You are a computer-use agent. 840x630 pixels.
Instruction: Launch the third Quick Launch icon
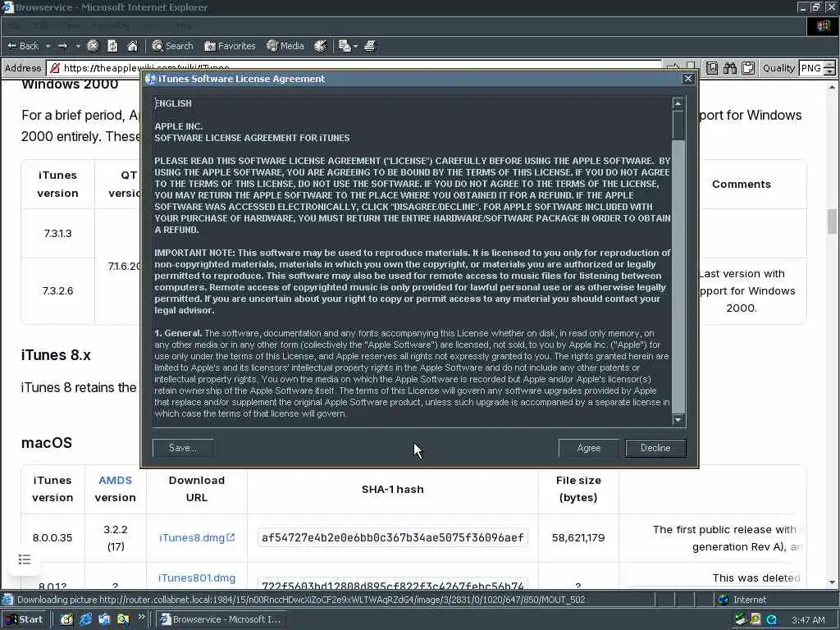click(104, 619)
